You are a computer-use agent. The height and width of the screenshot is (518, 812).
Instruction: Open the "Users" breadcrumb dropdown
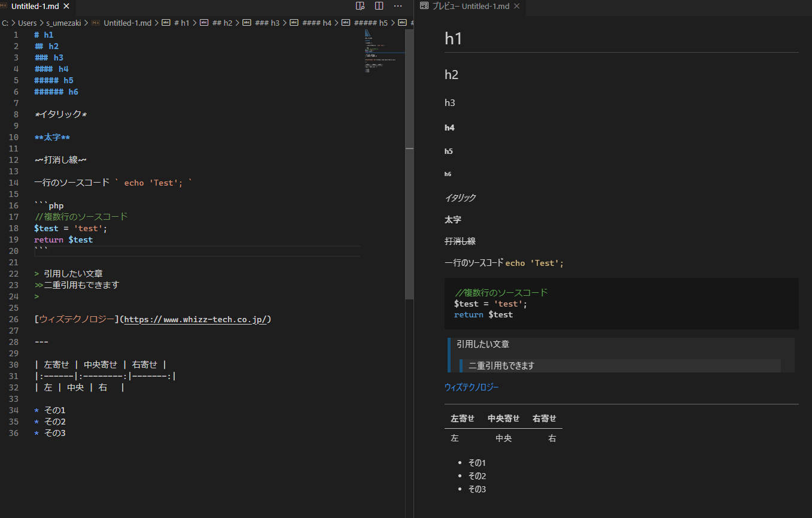coord(27,22)
